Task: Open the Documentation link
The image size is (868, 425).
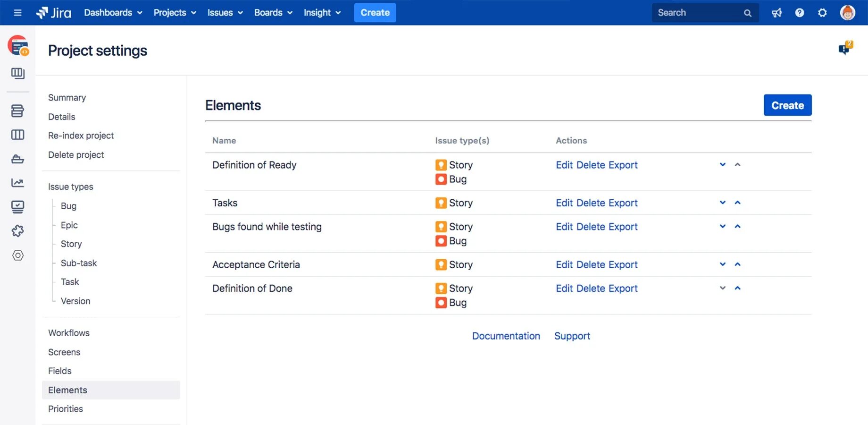Action: [506, 336]
